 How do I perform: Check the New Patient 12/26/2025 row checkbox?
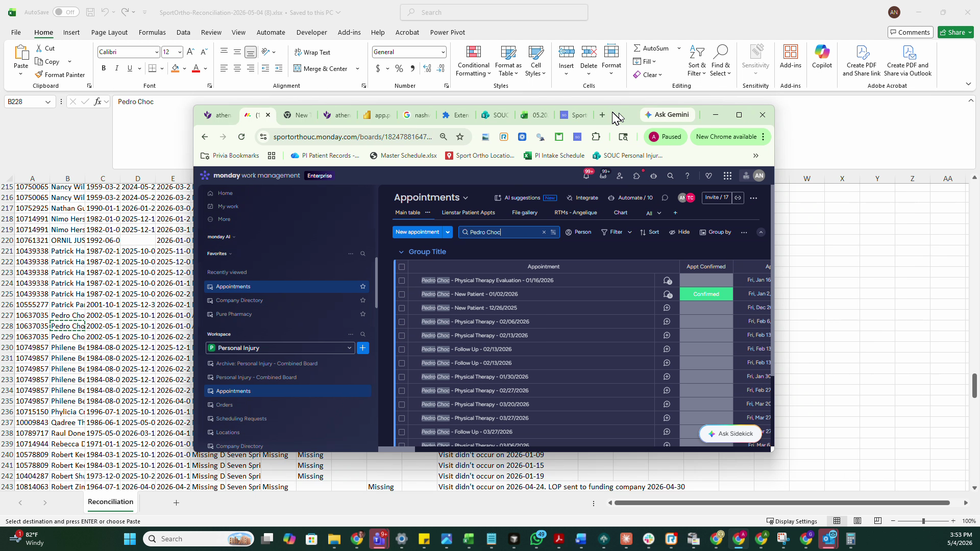tap(402, 308)
